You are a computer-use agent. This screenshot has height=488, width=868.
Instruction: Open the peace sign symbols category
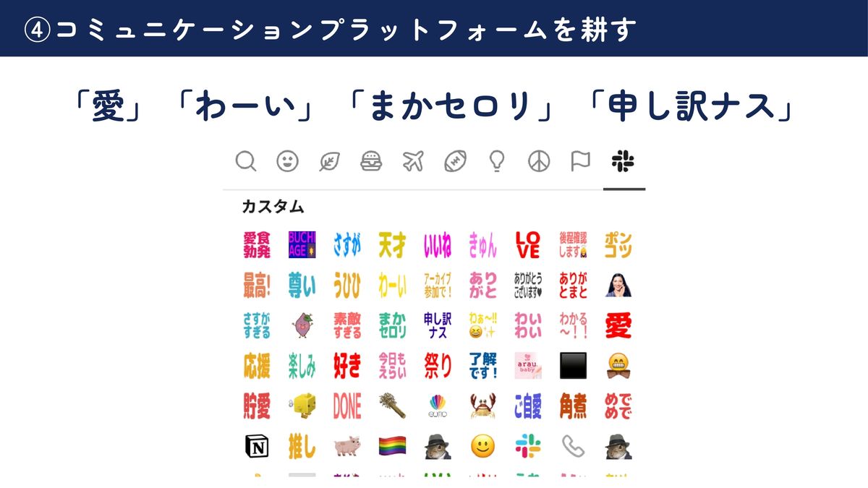(x=539, y=161)
